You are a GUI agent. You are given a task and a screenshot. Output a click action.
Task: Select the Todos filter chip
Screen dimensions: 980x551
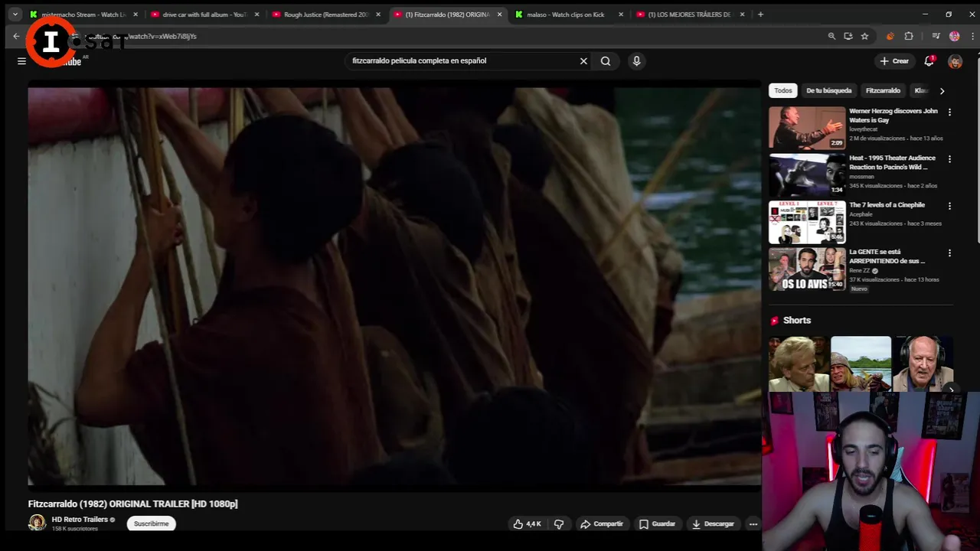(782, 90)
